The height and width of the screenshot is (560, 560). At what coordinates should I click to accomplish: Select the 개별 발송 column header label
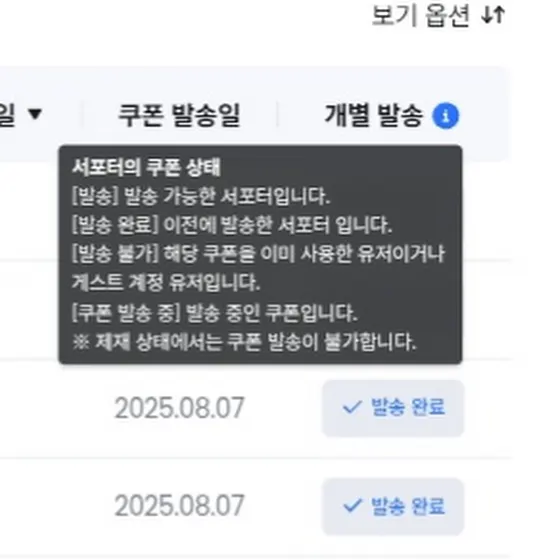[x=374, y=115]
